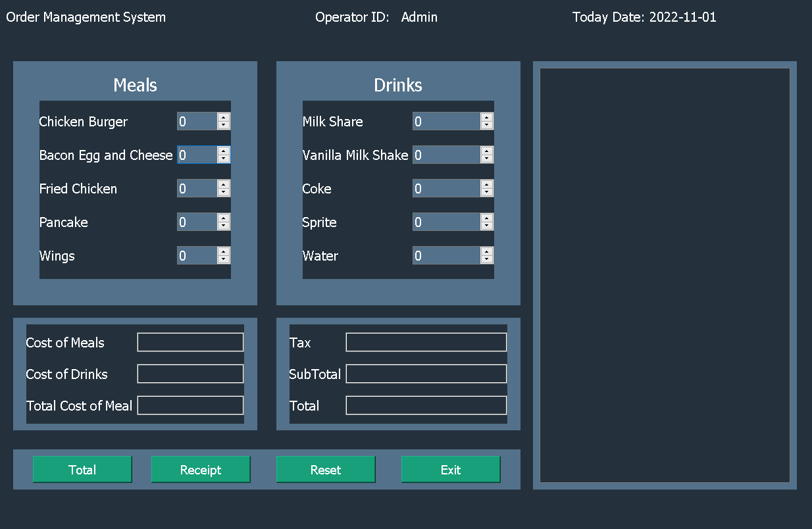Viewport: 812px width, 529px height.
Task: Click inside the Cost of Drinks field
Action: point(190,373)
